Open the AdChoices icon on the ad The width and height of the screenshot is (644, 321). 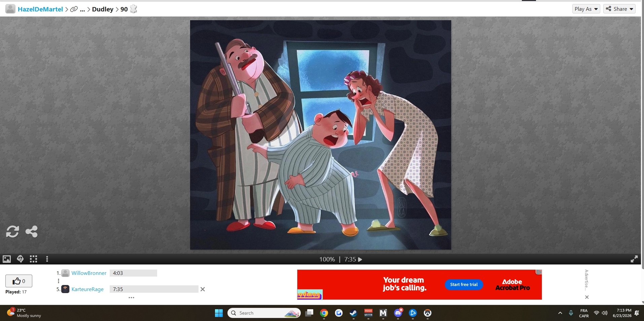point(539,272)
